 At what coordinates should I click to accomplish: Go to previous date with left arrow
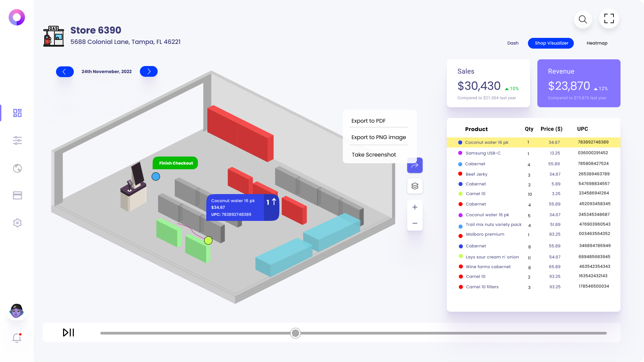[x=65, y=71]
